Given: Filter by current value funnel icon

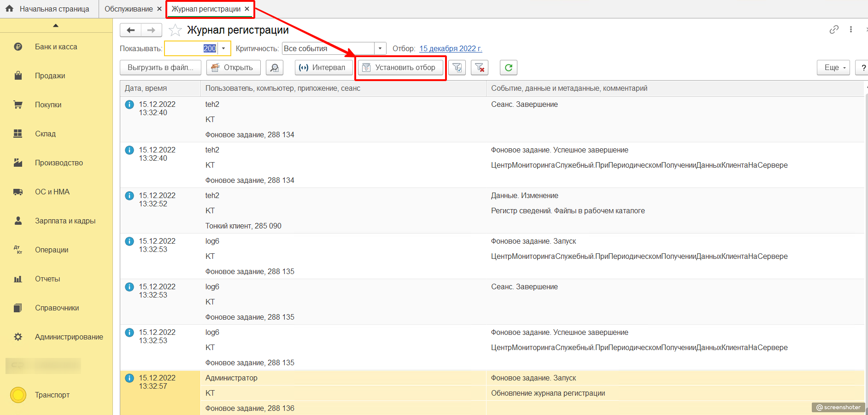Looking at the screenshot, I should point(457,68).
